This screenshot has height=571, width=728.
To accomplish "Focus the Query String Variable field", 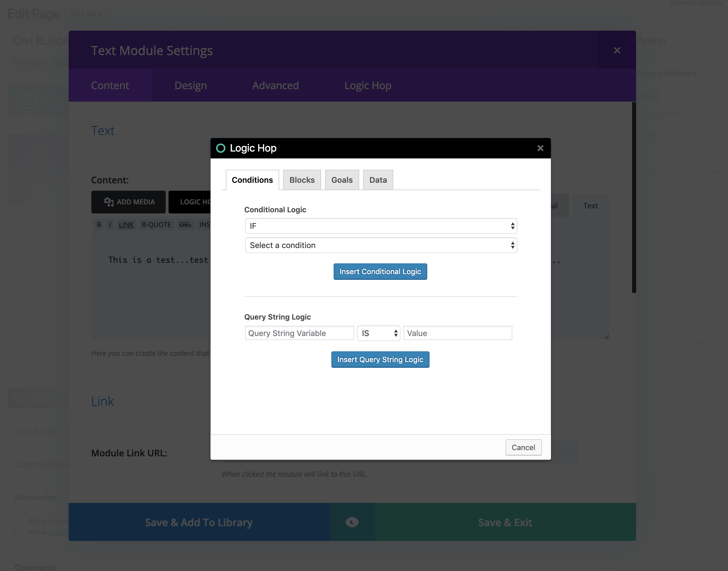I will pyautogui.click(x=299, y=333).
